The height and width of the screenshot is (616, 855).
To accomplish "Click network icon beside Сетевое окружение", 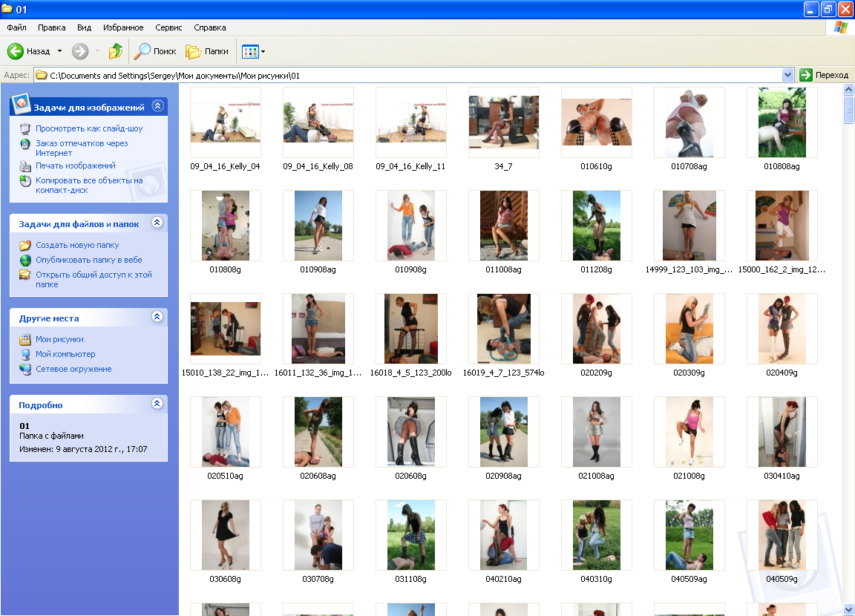I will point(25,369).
